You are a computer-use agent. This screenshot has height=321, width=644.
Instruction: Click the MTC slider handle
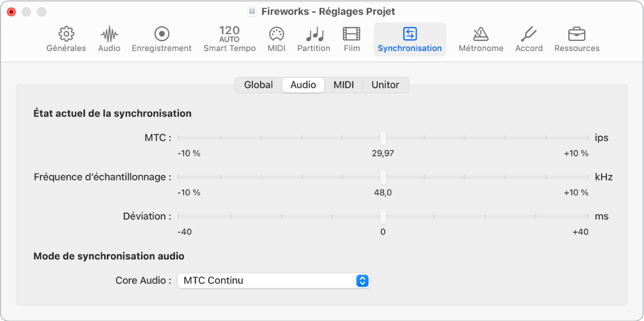pyautogui.click(x=383, y=138)
